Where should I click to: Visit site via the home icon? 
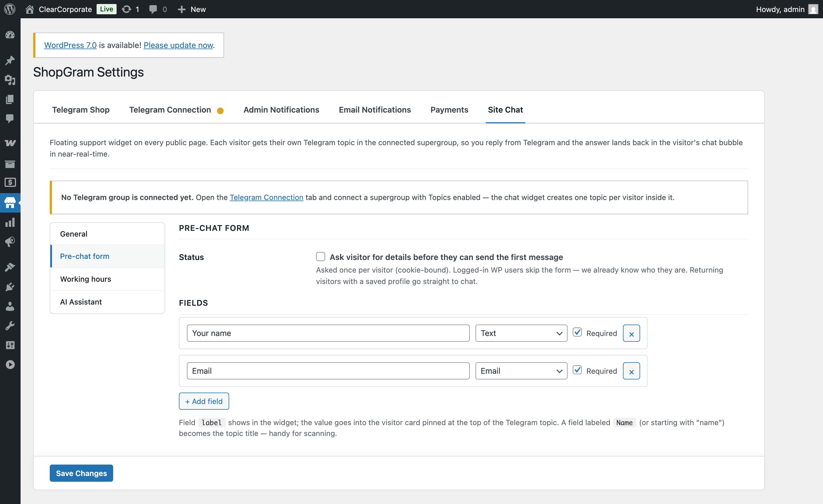pos(30,9)
